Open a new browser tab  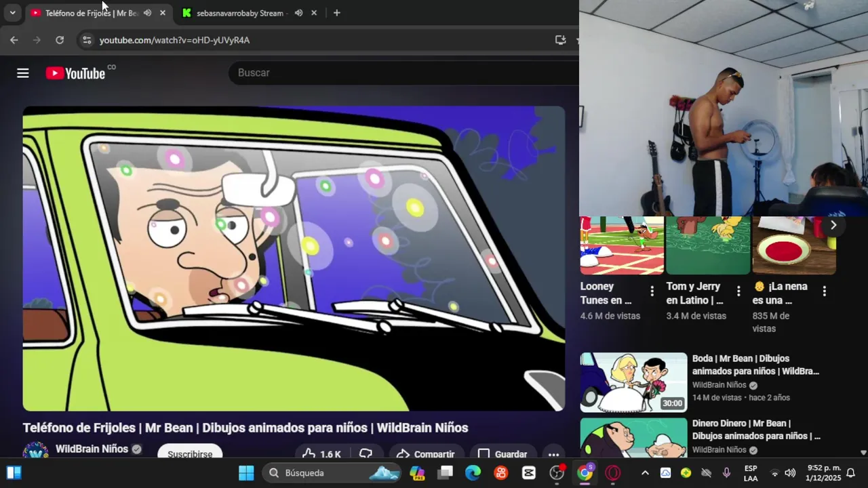point(336,13)
